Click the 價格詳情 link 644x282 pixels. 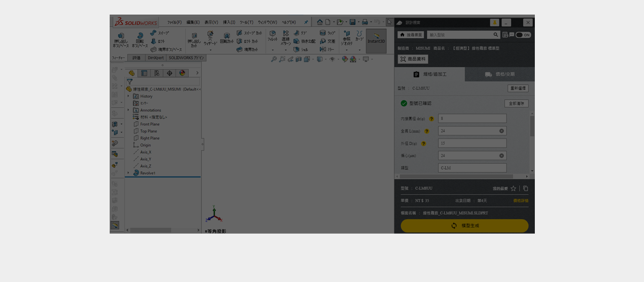(x=521, y=200)
